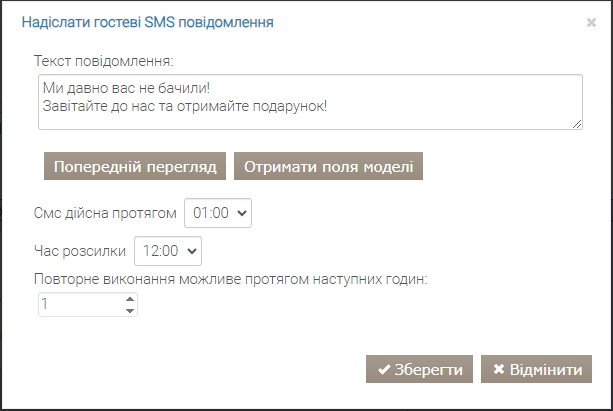The image size is (613, 411).
Task: Save settings with the Зберегти button
Action: pyautogui.click(x=419, y=369)
